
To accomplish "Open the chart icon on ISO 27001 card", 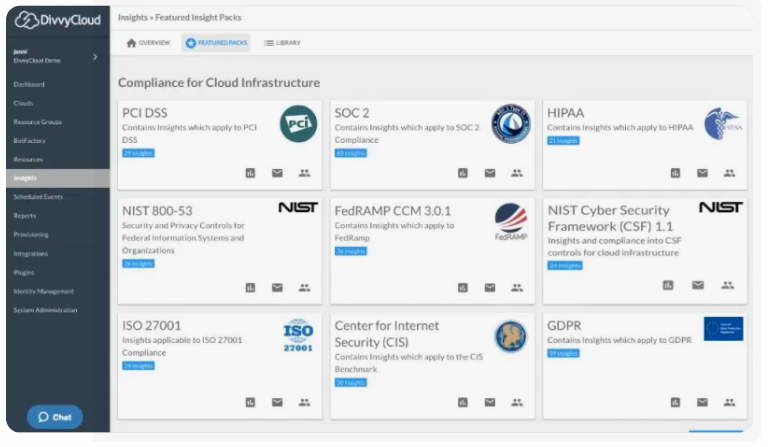I will (x=250, y=402).
